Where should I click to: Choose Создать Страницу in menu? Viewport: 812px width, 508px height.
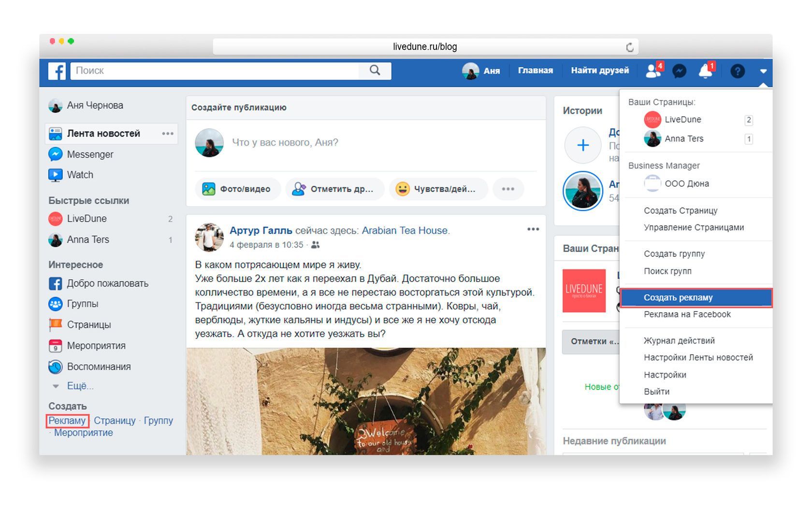click(x=681, y=211)
